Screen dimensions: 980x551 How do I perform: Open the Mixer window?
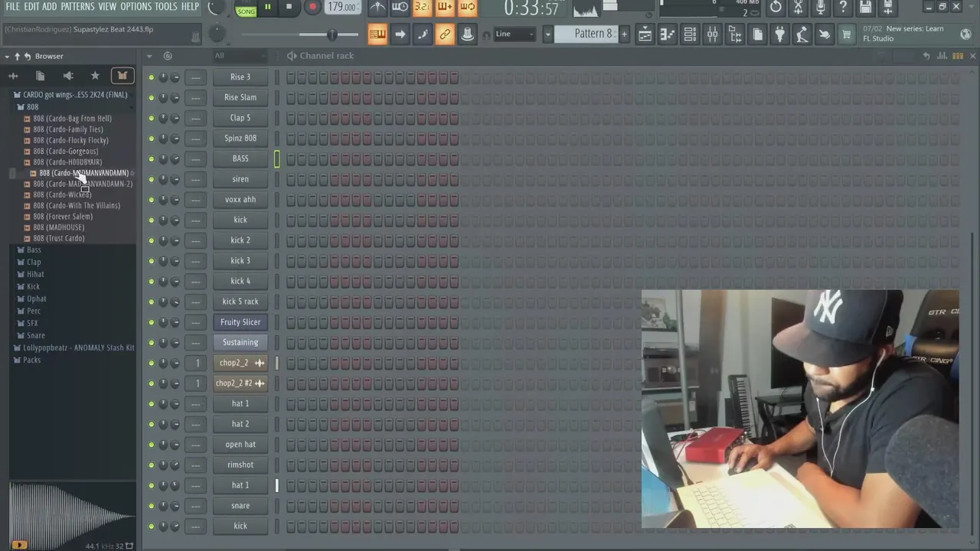coord(712,34)
